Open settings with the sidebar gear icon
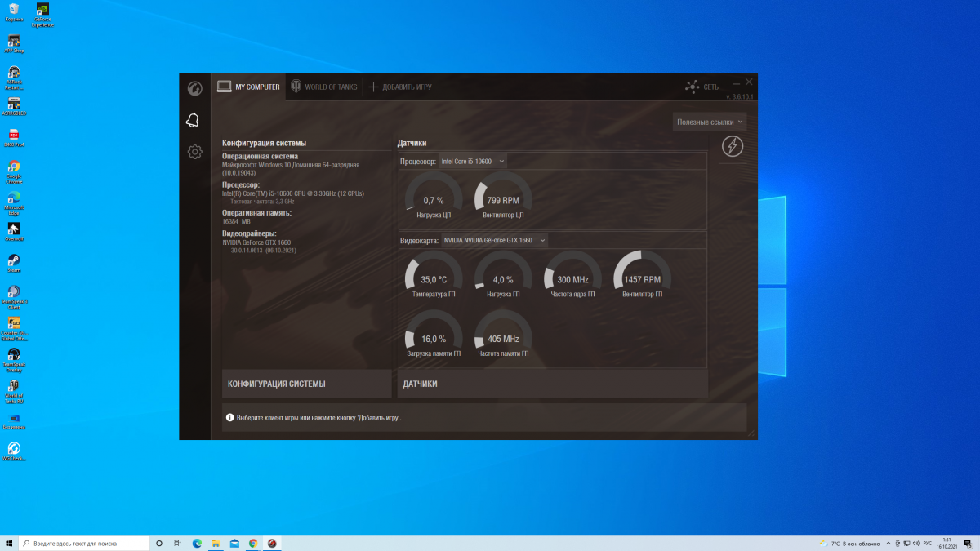980x551 pixels. 194,152
